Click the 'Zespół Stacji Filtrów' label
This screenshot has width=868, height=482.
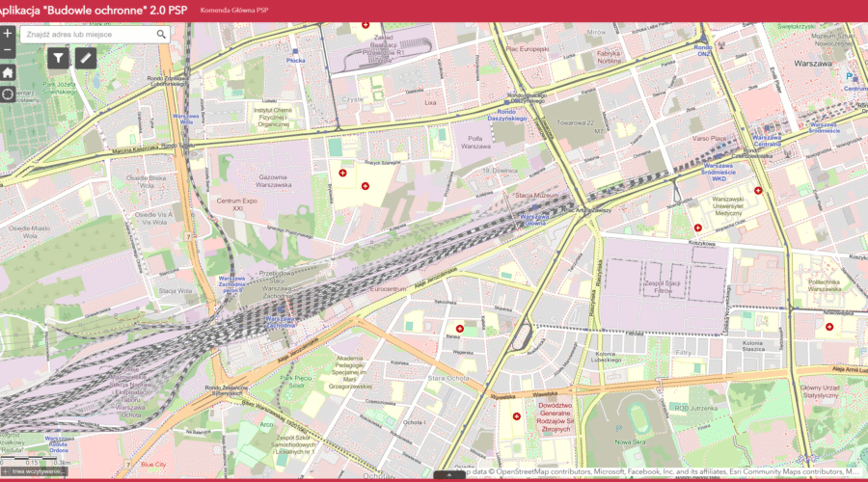[664, 286]
